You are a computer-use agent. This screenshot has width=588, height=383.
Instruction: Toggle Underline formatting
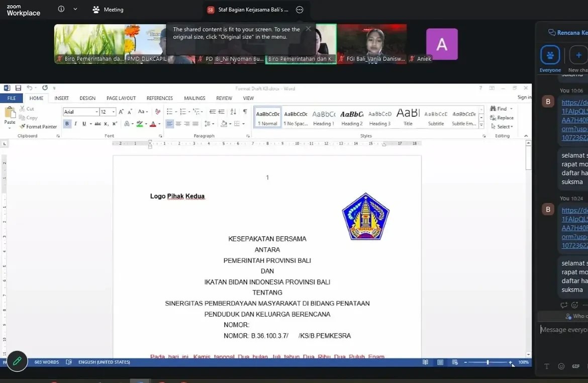pos(84,124)
